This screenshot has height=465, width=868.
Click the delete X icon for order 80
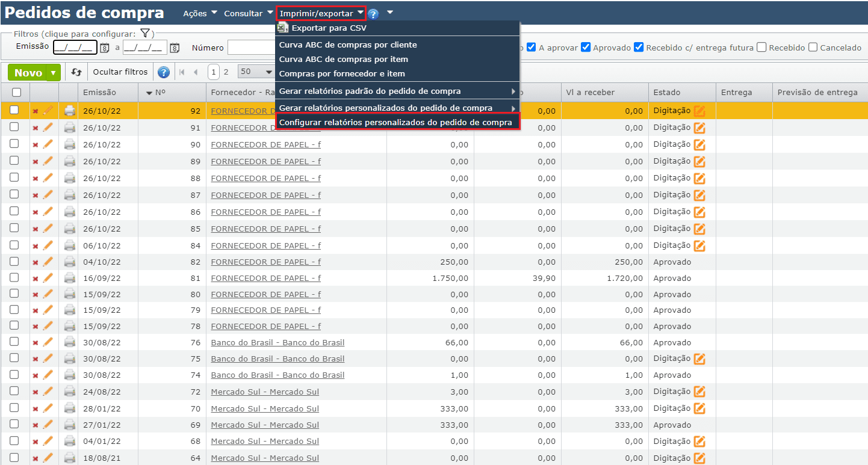coord(35,295)
